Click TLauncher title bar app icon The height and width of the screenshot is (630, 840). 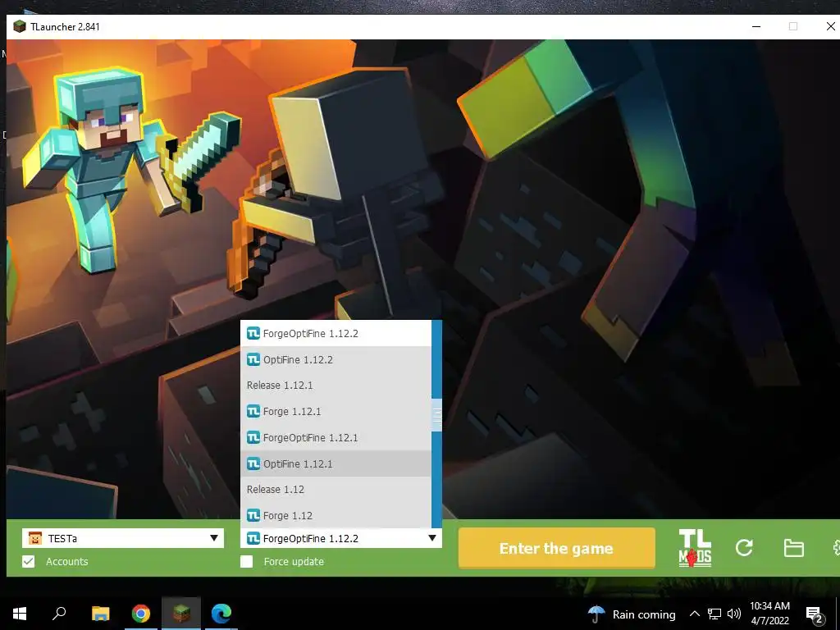(20, 26)
